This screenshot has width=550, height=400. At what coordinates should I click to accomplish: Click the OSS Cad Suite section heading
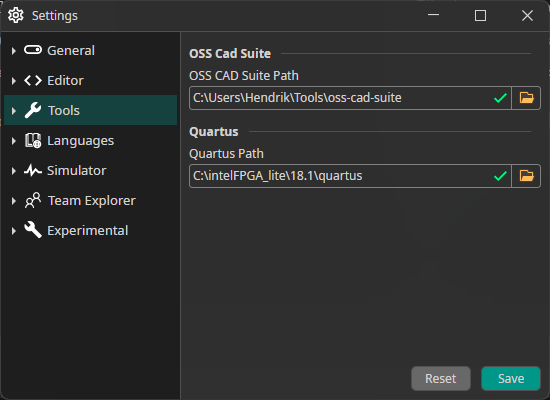(x=230, y=54)
